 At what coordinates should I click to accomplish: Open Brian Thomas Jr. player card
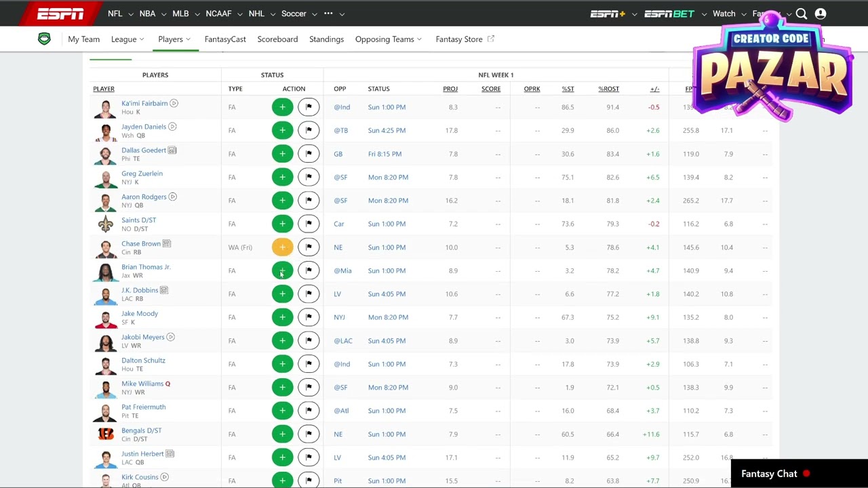(x=146, y=267)
